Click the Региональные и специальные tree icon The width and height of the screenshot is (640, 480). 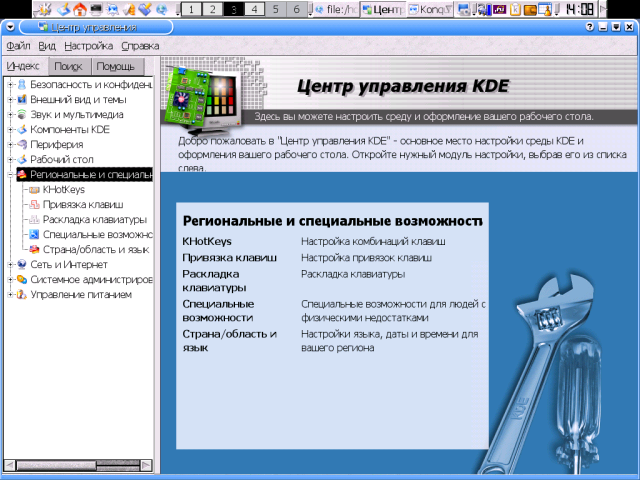tap(22, 175)
